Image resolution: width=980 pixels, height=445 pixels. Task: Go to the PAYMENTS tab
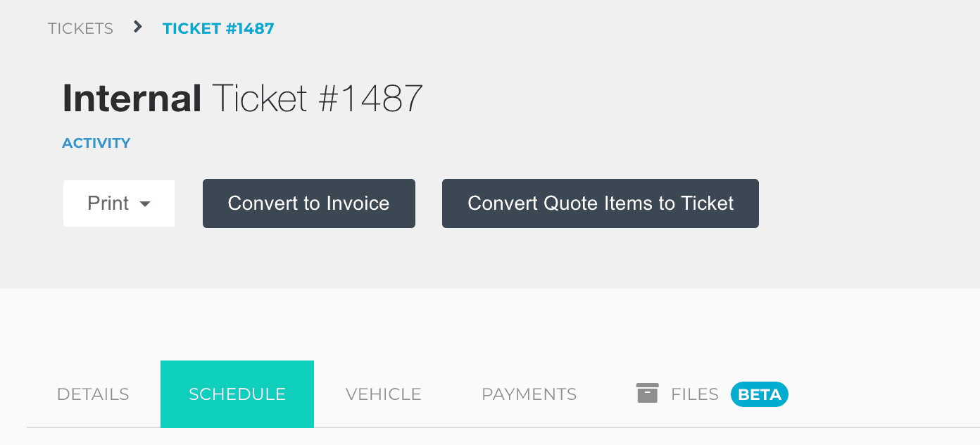click(x=529, y=394)
